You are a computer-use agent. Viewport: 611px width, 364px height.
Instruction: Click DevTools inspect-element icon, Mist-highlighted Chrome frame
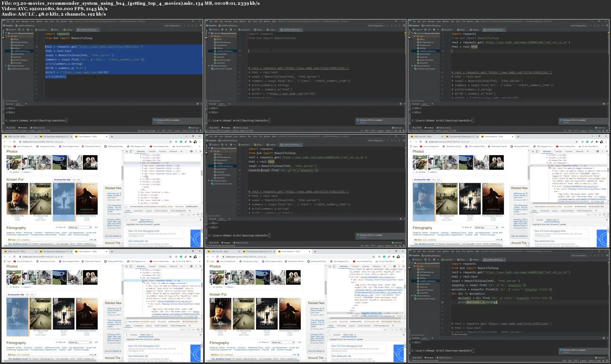click(x=127, y=151)
